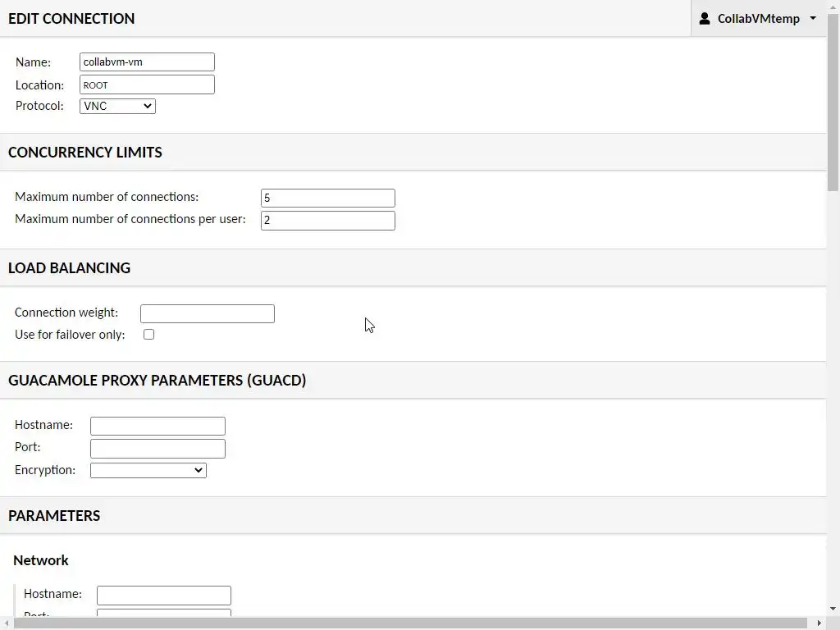840x630 pixels.
Task: Click the vertical scrollbar down arrow
Action: pos(833,609)
